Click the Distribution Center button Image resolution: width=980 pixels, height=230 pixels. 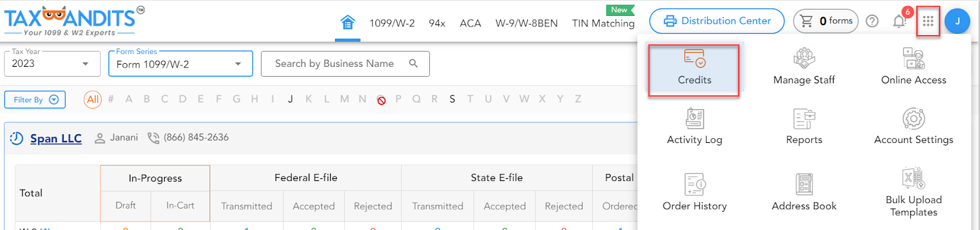tap(717, 21)
